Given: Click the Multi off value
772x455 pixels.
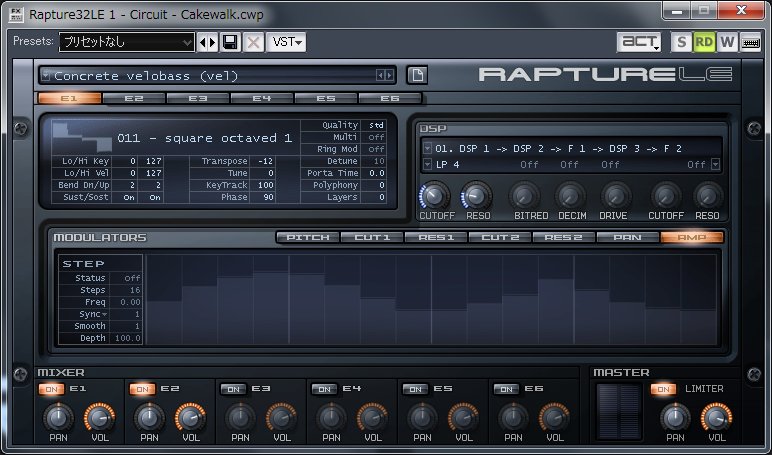Looking at the screenshot, I should 376,137.
